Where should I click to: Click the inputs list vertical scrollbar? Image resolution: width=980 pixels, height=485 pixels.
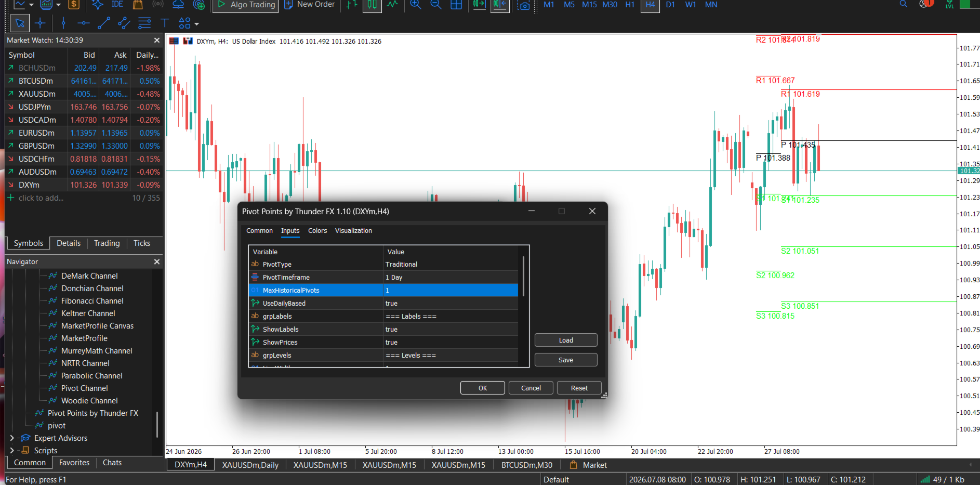[x=523, y=277]
